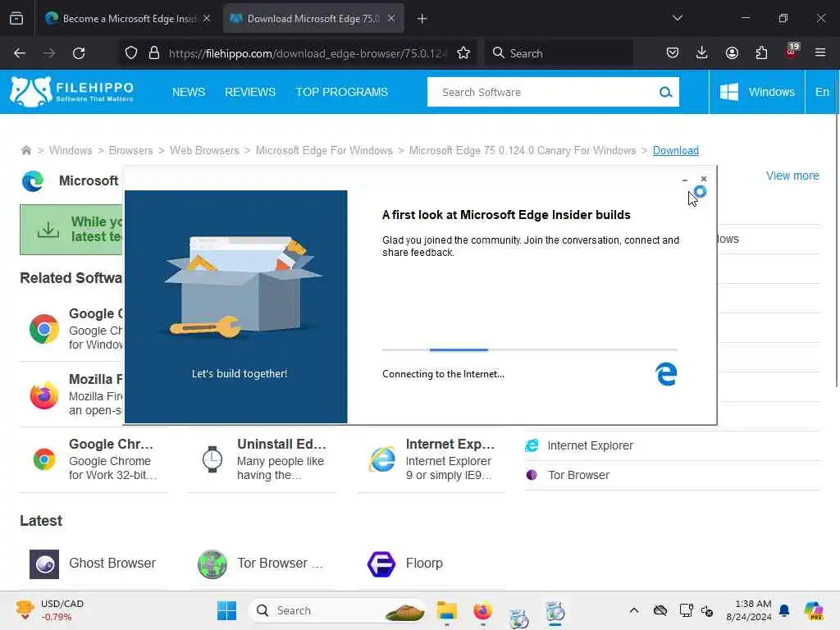The width and height of the screenshot is (840, 630).
Task: Click the Firefox forward arrow
Action: coord(48,53)
